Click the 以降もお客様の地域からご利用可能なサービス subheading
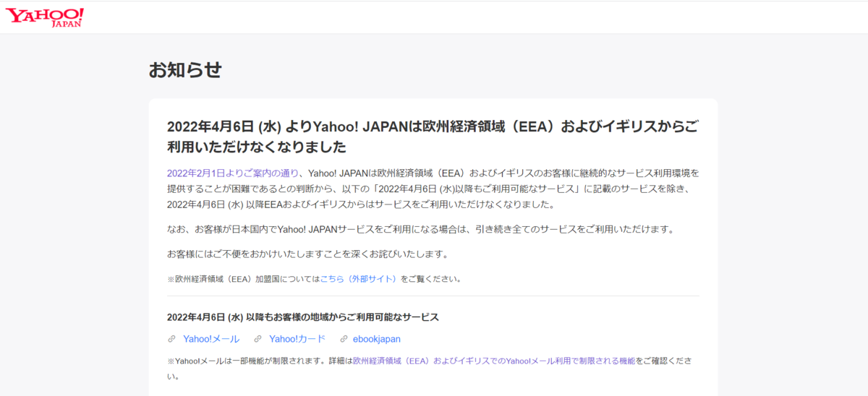This screenshot has height=396, width=868. pyautogui.click(x=303, y=317)
